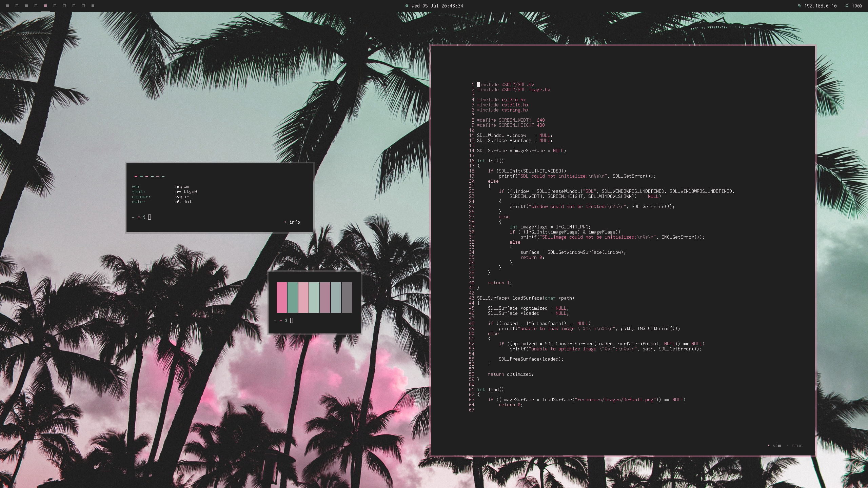Viewport: 868px width, 488px height.
Task: Switch to the fourth workspace indicator
Action: tap(36, 6)
